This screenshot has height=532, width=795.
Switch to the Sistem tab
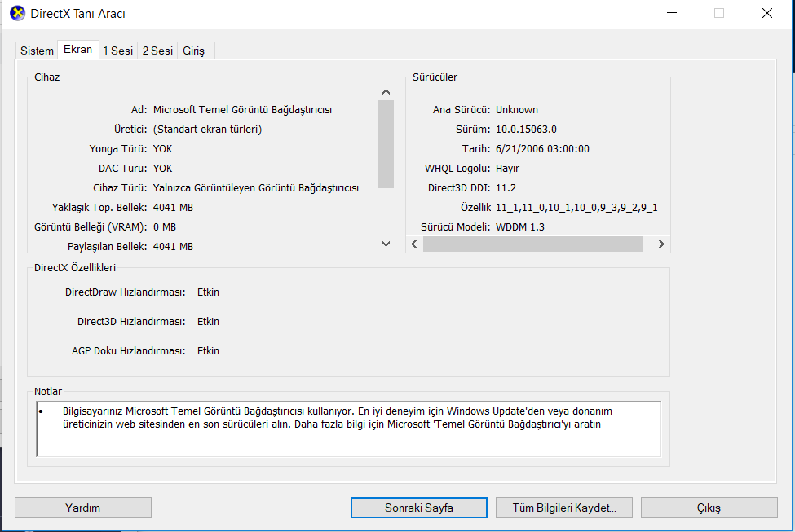(37, 51)
